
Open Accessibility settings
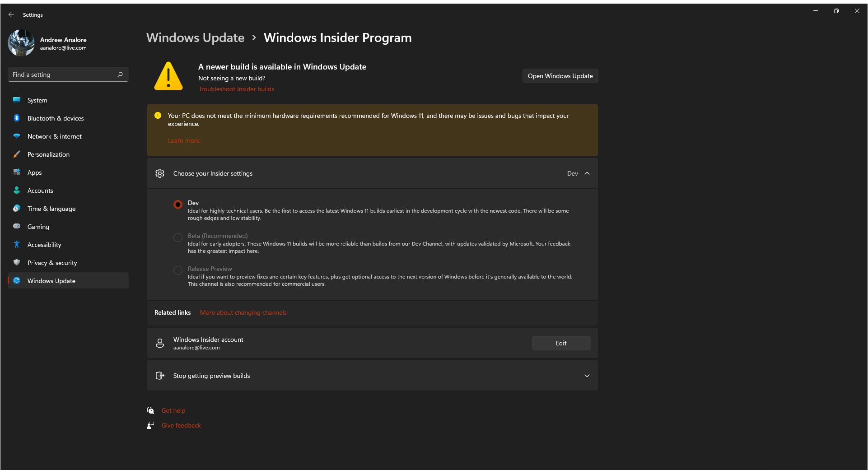[x=68, y=245]
